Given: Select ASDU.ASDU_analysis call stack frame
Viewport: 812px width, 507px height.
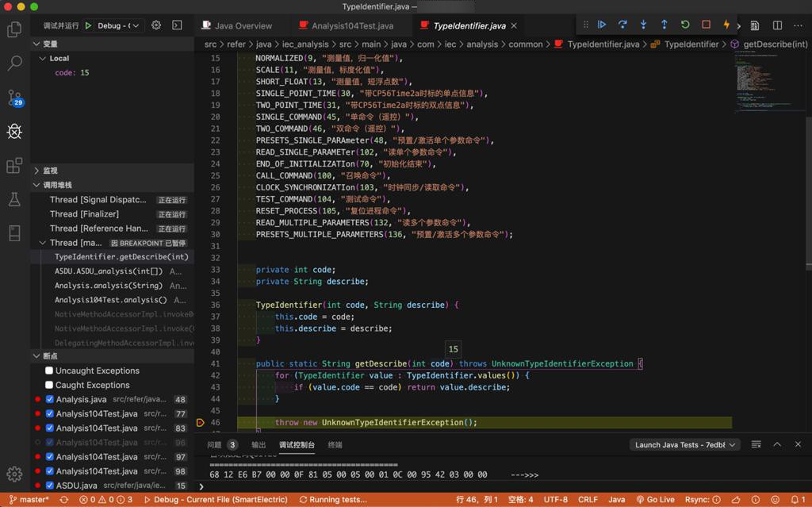Looking at the screenshot, I should pyautogui.click(x=108, y=271).
